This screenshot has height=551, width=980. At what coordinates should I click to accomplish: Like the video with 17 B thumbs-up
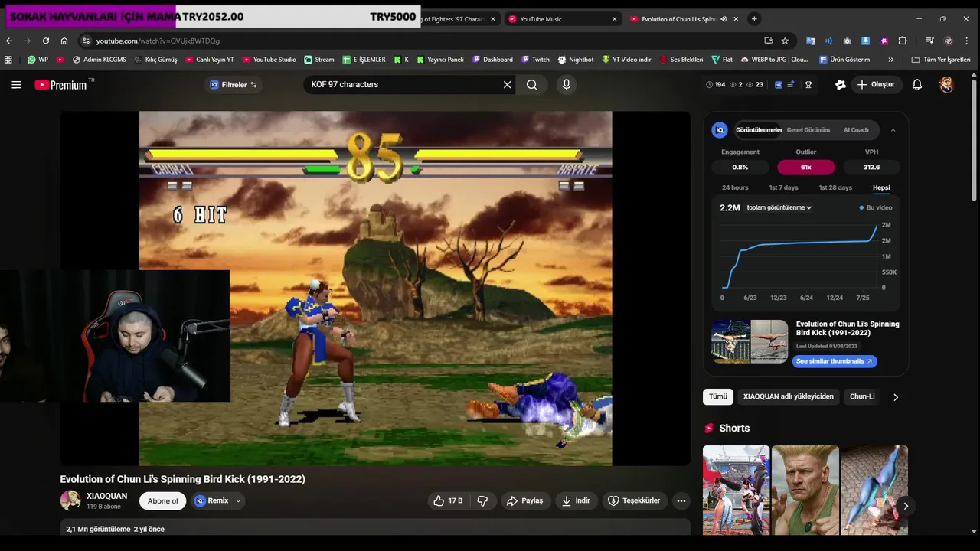(x=448, y=500)
